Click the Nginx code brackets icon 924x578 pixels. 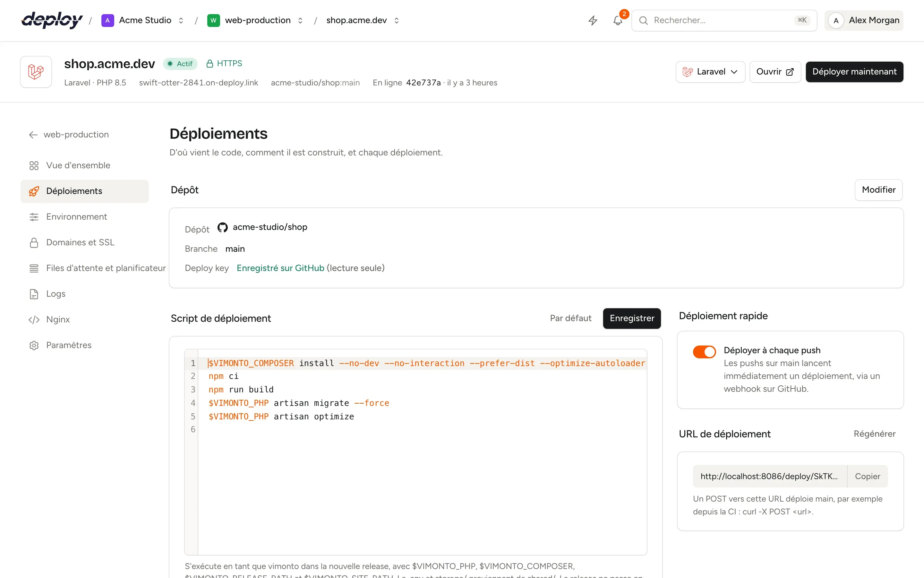[34, 320]
